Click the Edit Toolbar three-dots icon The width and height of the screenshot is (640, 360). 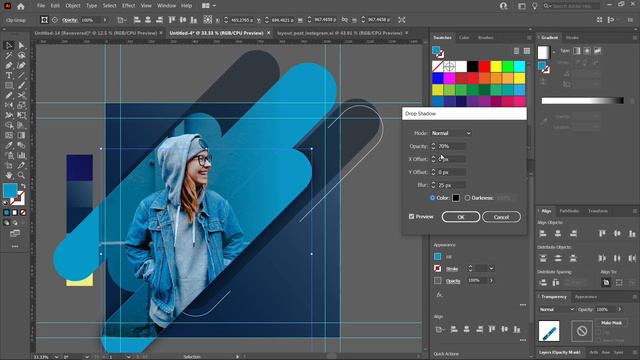(x=15, y=247)
